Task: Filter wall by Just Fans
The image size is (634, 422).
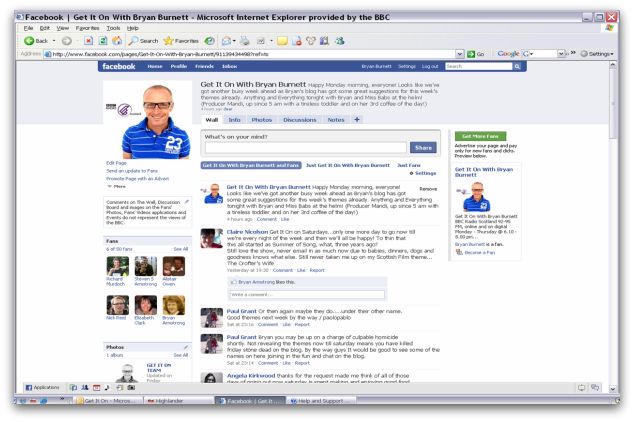Action: [409, 164]
